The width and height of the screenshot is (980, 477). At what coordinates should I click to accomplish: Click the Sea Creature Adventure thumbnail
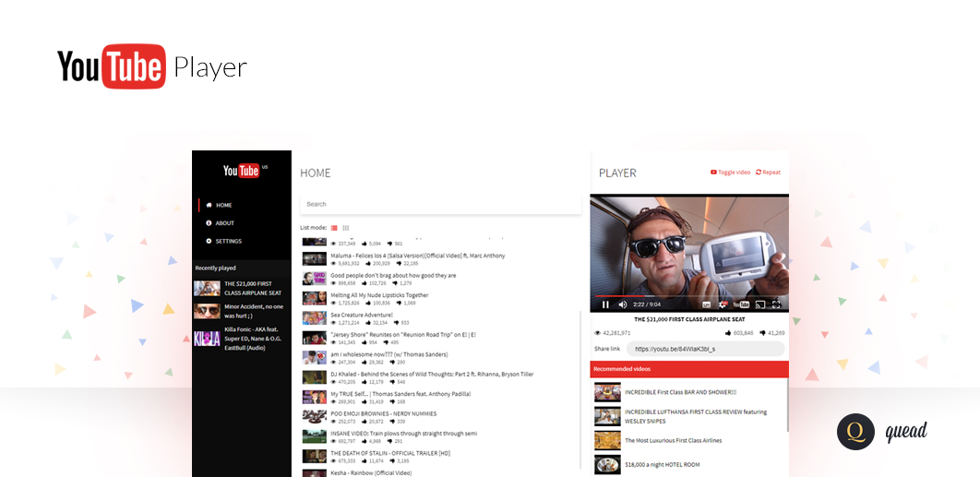(315, 318)
